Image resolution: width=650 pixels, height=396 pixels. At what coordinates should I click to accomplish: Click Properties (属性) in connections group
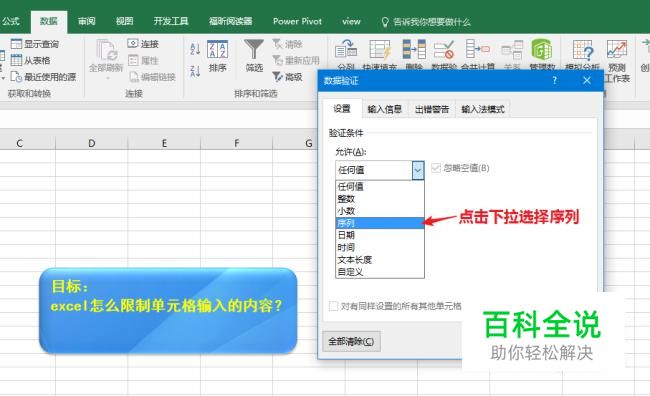point(143,61)
